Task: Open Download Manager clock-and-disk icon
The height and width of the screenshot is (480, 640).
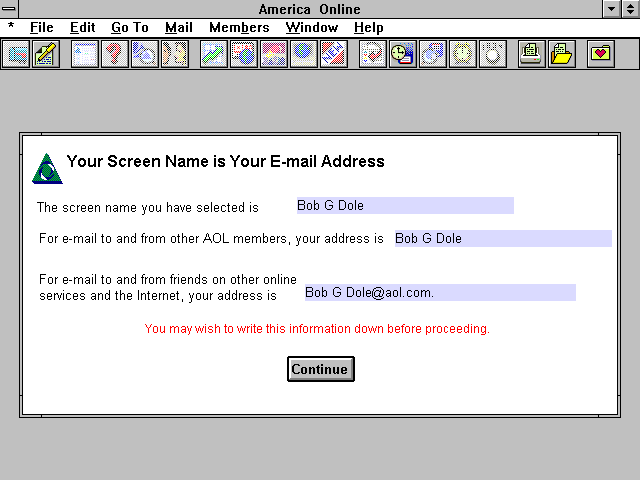Action: (x=403, y=54)
